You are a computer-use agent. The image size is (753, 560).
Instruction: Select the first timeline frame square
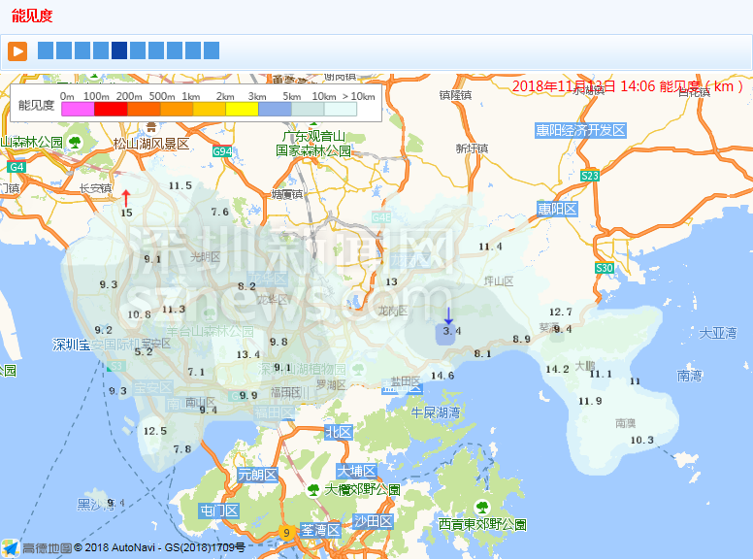[x=46, y=50]
